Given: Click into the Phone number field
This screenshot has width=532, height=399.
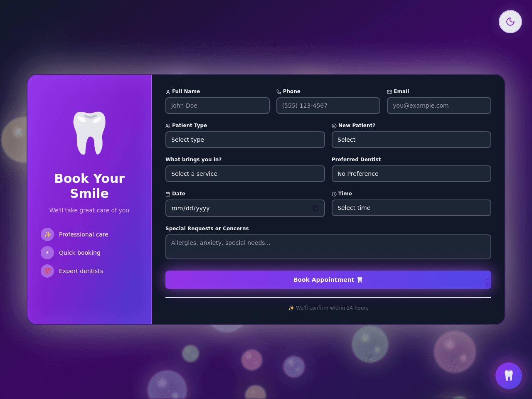Looking at the screenshot, I should pos(328,106).
